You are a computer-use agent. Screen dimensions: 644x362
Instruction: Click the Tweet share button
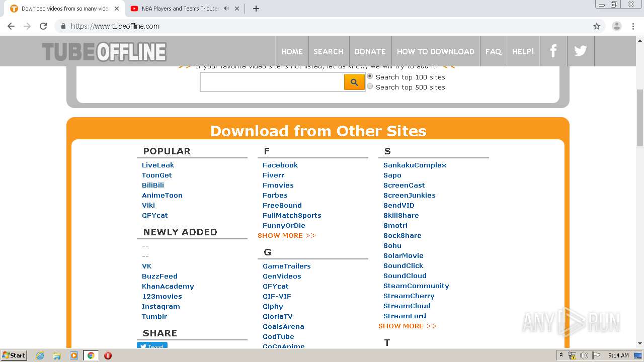pyautogui.click(x=152, y=345)
